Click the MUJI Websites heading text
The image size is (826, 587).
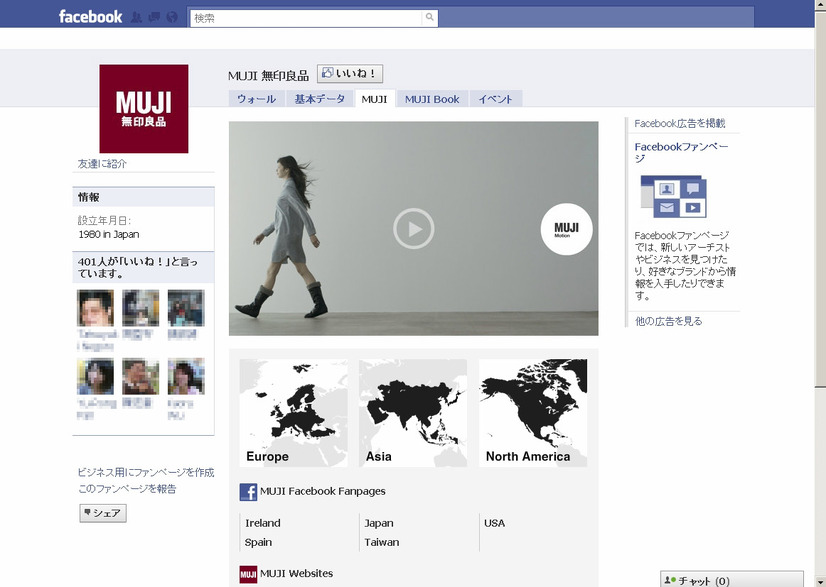[296, 573]
